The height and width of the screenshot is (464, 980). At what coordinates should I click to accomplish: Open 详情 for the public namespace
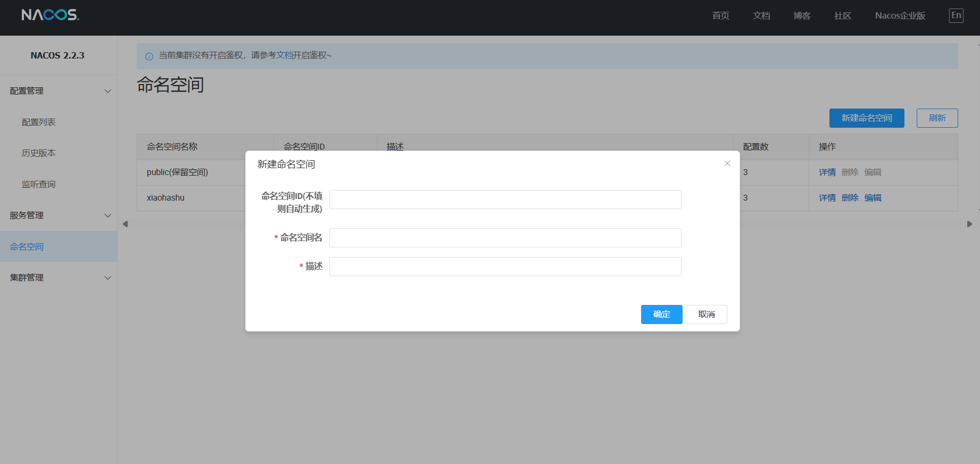[827, 172]
